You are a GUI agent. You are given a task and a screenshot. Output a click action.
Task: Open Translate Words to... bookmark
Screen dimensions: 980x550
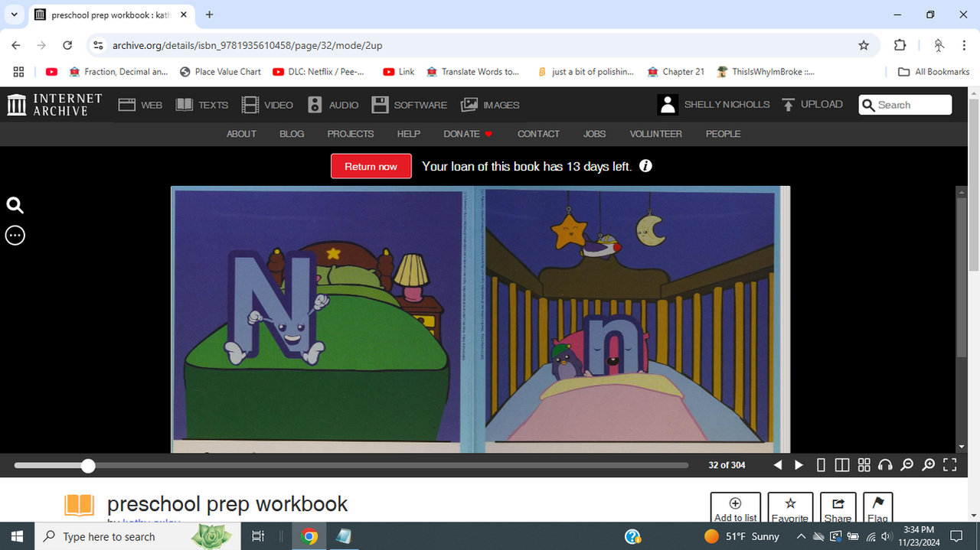(x=472, y=71)
